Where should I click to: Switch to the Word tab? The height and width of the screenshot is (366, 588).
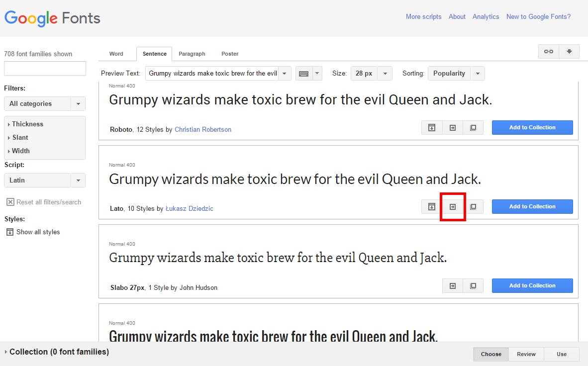[116, 54]
